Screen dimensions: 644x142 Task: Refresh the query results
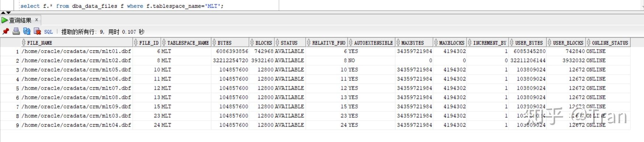pos(27,32)
